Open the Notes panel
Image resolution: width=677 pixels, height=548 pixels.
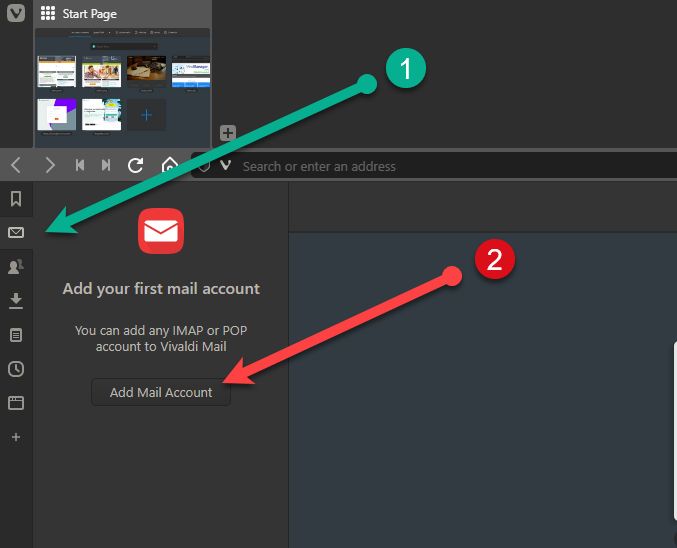[16, 335]
